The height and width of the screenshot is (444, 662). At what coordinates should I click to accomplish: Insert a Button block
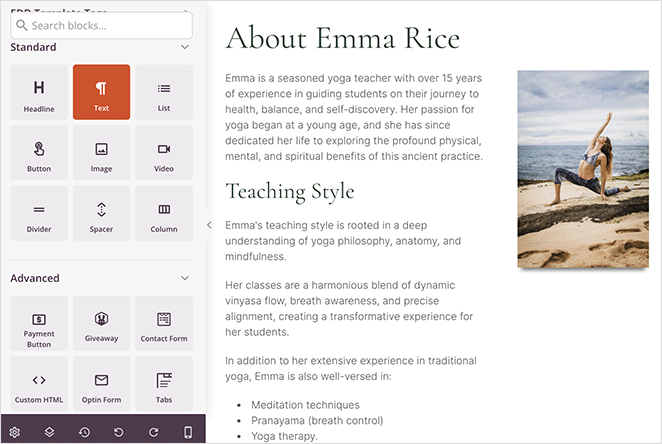coord(39,153)
